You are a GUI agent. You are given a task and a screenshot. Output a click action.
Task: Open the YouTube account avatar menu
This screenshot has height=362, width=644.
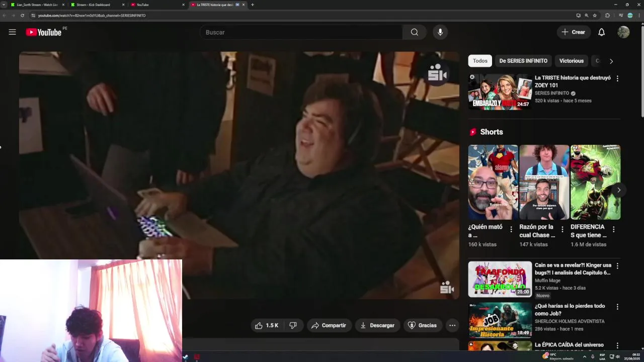coord(623,32)
